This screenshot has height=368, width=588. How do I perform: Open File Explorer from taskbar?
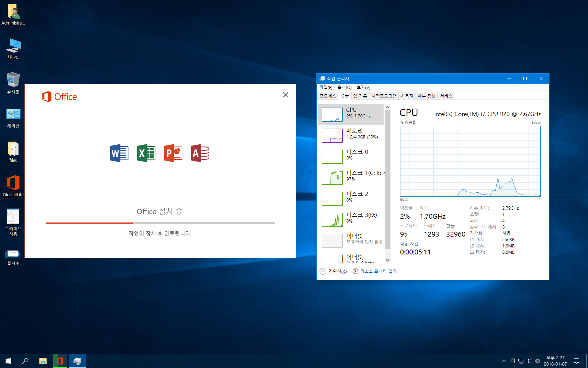click(x=43, y=361)
